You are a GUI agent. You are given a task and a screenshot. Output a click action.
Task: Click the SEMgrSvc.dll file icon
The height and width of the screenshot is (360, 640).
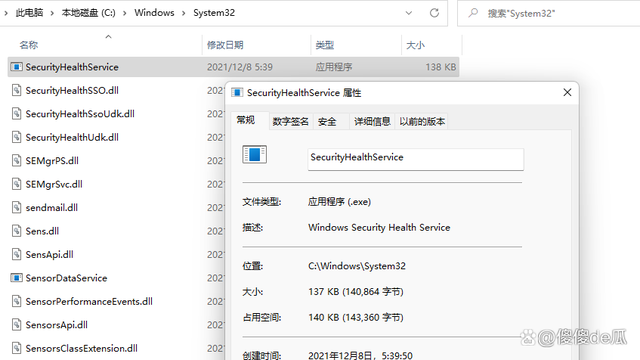click(16, 184)
